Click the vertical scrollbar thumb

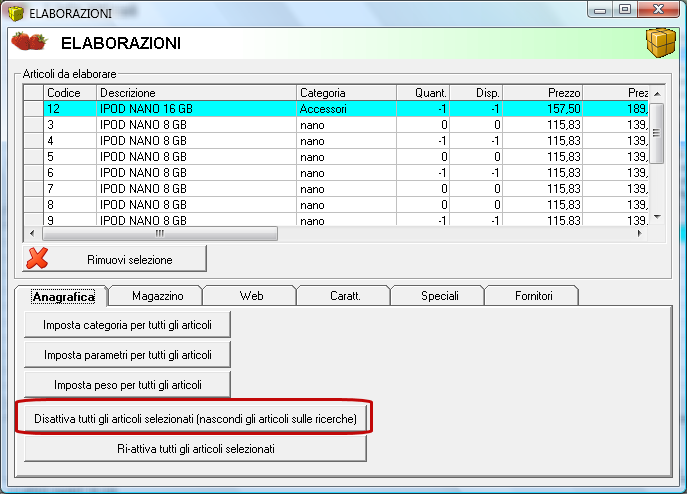656,133
